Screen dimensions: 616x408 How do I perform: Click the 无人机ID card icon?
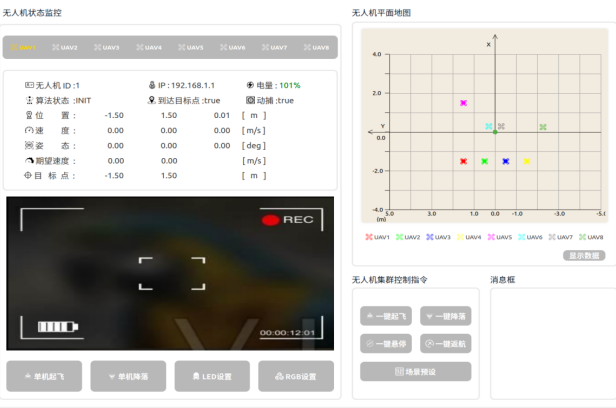coord(29,85)
